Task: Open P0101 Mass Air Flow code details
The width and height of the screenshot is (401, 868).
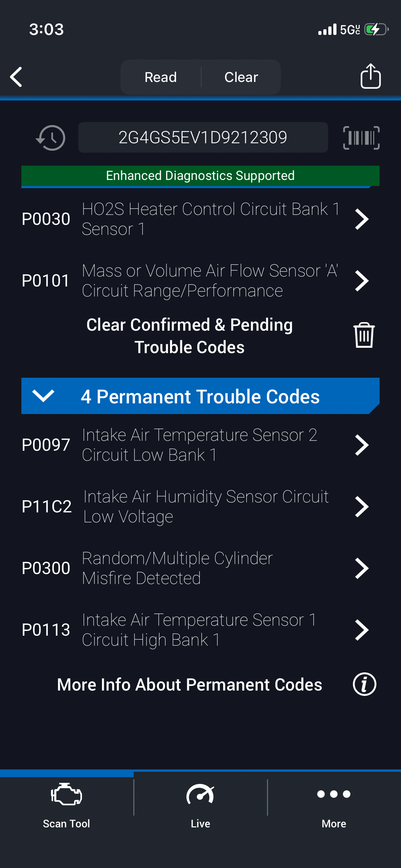Action: (x=361, y=281)
